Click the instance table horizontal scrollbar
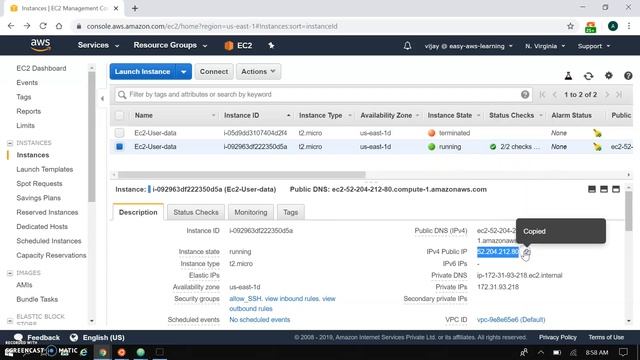This screenshot has height=360, width=640. click(242, 175)
